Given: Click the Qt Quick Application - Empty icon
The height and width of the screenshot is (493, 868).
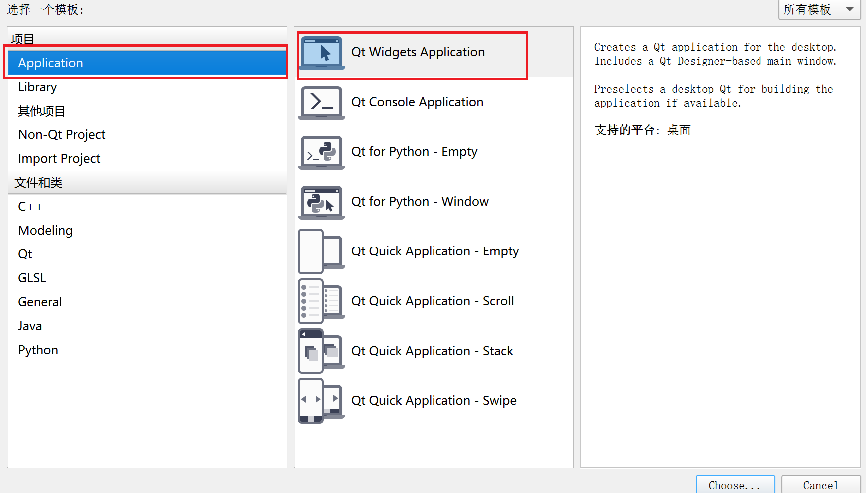Looking at the screenshot, I should (x=322, y=251).
